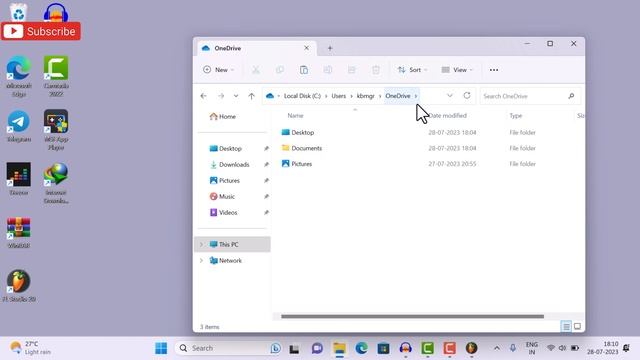Select the Desktop folder in file list
Screen dimensions: 640x360
pos(298,132)
